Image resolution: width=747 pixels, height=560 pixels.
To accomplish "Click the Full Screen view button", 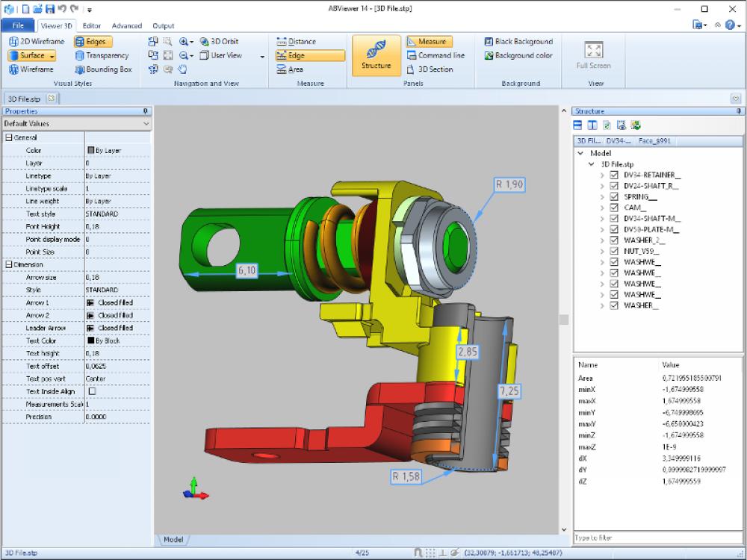I will 594,51.
